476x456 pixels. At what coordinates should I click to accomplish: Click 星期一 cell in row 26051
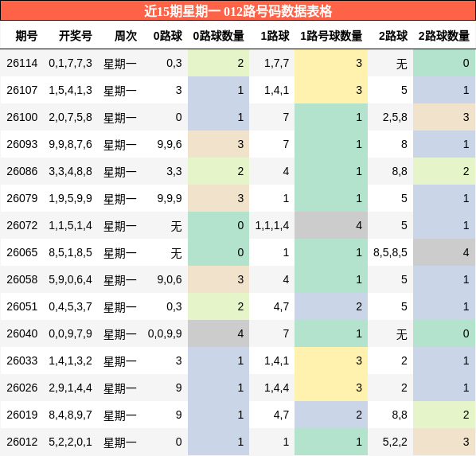120,306
